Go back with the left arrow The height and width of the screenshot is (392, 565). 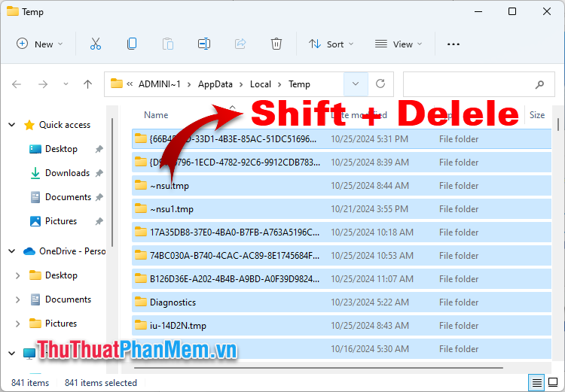17,84
